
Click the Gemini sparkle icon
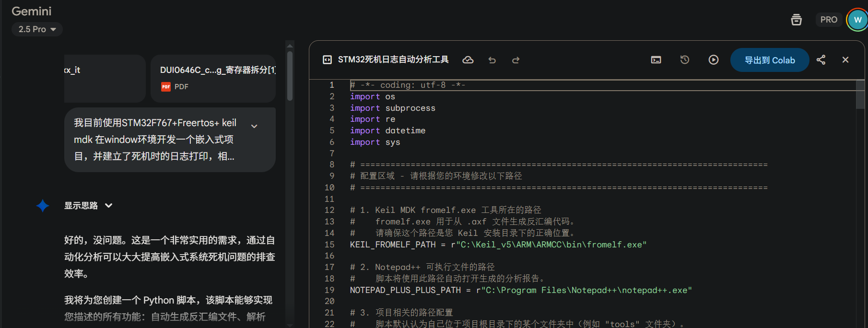pos(43,206)
